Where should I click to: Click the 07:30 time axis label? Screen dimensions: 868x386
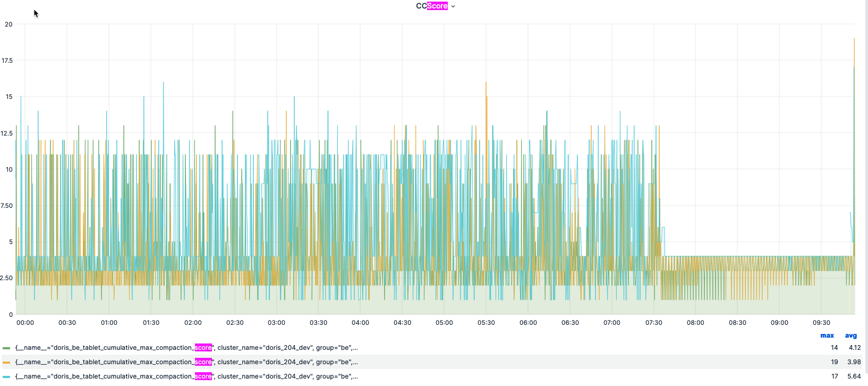tap(653, 323)
